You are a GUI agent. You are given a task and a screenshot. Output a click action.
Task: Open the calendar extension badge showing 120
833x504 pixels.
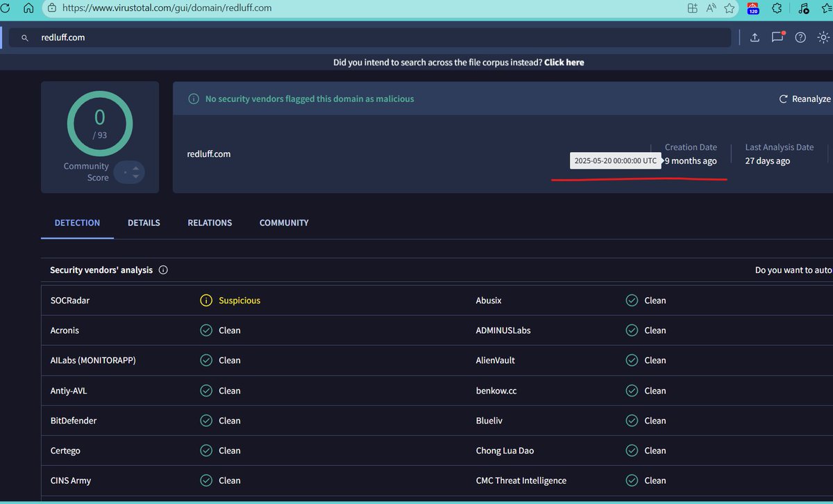pos(753,9)
